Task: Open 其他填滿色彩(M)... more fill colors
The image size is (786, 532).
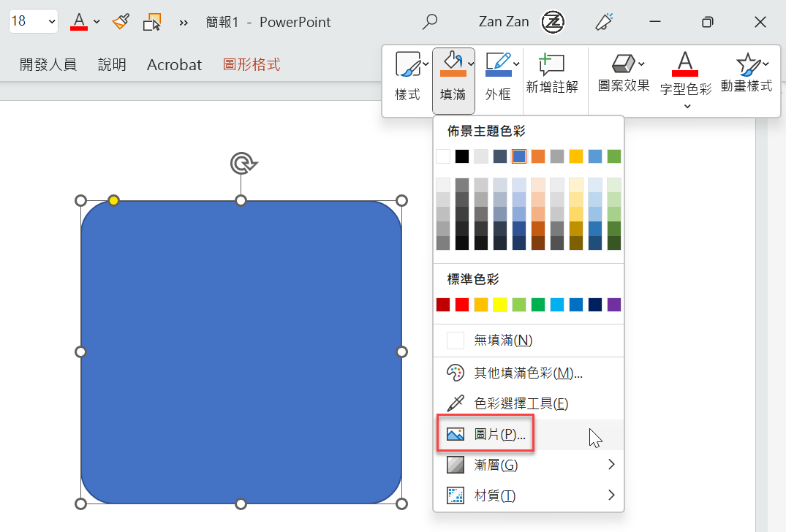Action: (x=529, y=373)
